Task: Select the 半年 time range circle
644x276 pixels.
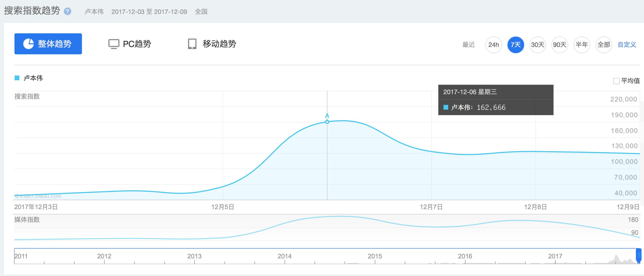Action: click(582, 45)
